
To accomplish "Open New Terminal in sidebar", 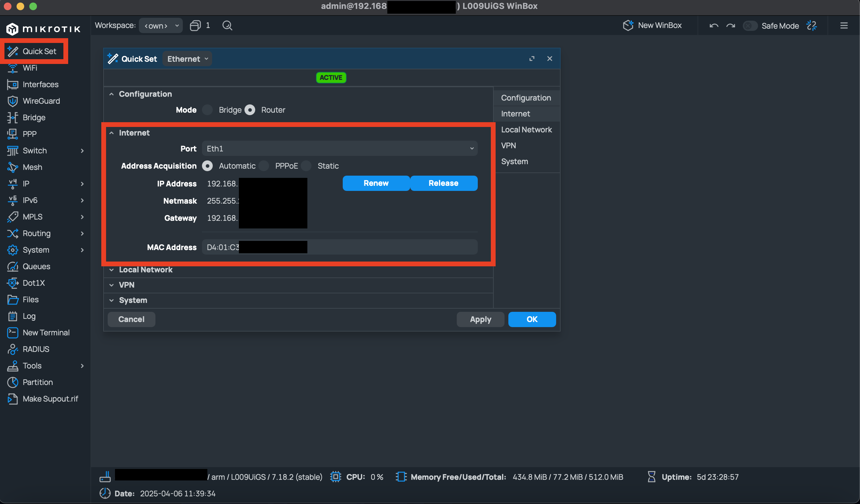I will (x=46, y=332).
